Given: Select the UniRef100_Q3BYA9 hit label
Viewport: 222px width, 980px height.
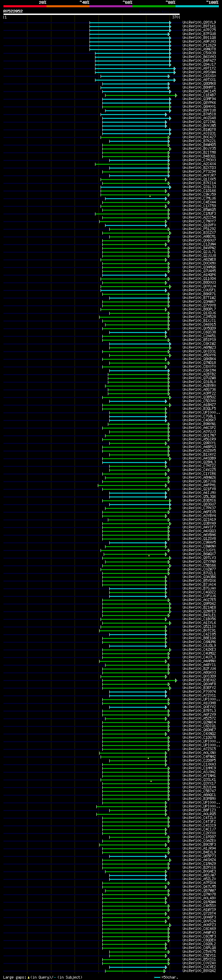Looking at the screenshot, I should point(199,524).
